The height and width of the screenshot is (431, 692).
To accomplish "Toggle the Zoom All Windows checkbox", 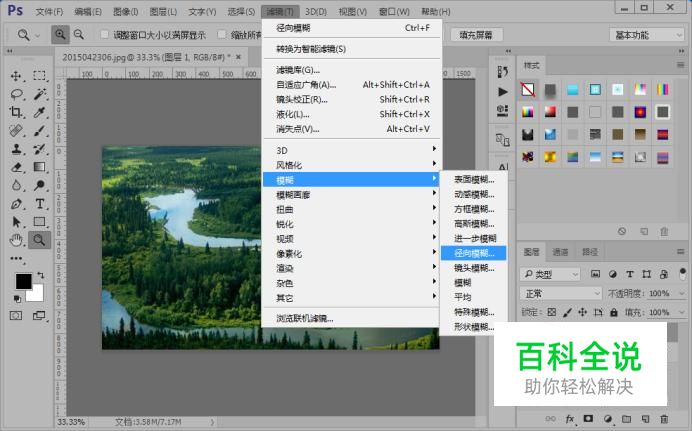I will (x=222, y=34).
